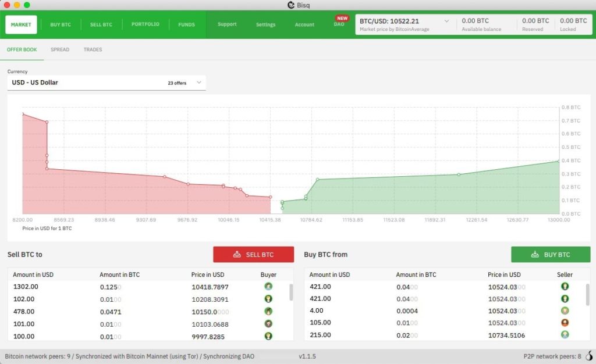Go to the SELL BTC section
Image resolution: width=596 pixels, height=364 pixels.
(x=101, y=24)
